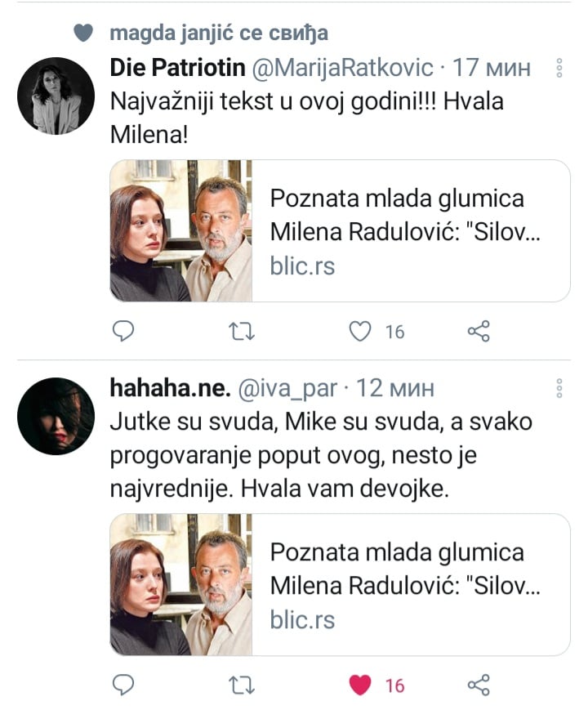588x710 pixels.
Task: Reply to Die Patriotin's tweet
Action: pyautogui.click(x=122, y=331)
